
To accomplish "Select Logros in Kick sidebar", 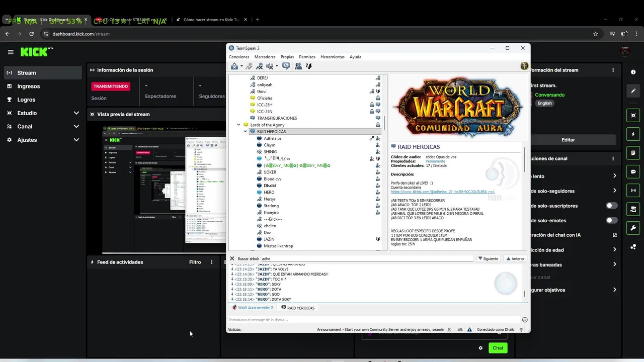I will point(26,100).
